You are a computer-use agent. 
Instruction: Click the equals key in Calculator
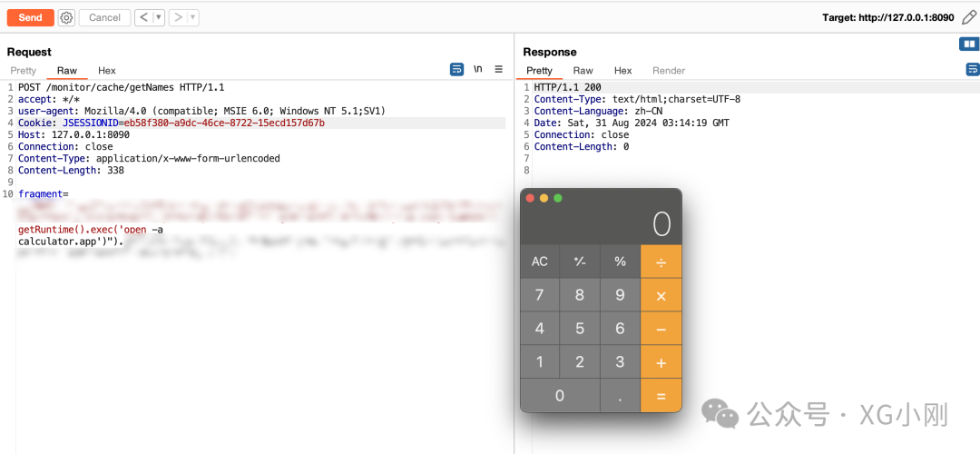pyautogui.click(x=661, y=396)
